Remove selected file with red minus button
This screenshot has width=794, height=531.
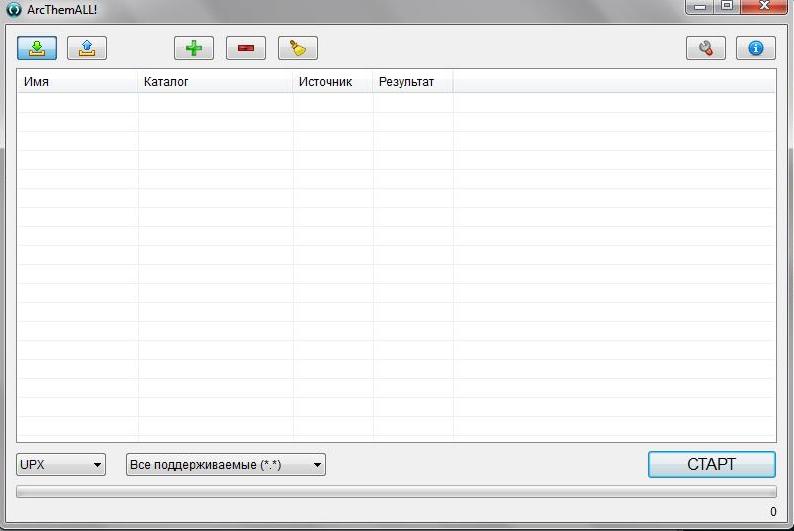[x=246, y=48]
